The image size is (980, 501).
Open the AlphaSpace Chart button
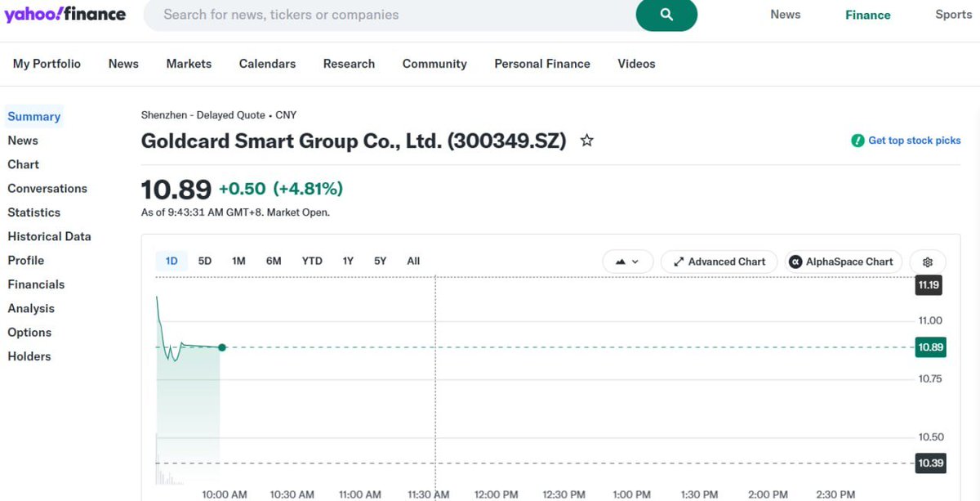click(844, 262)
